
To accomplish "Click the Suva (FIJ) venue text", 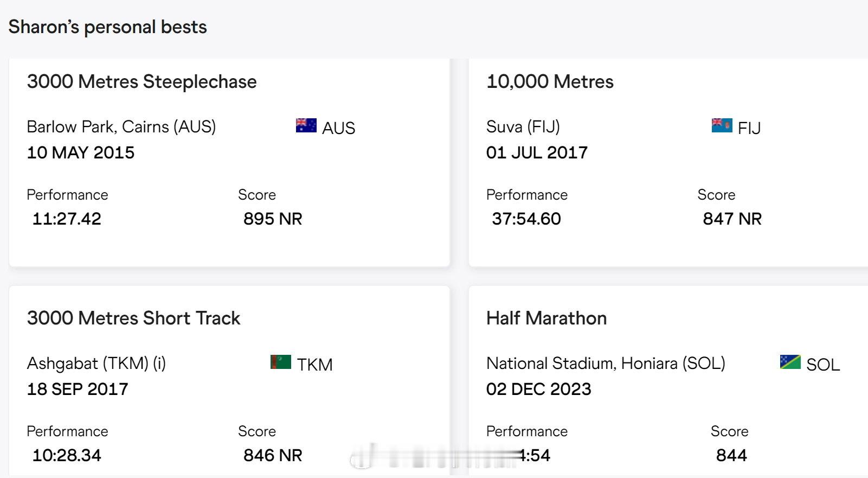I will (x=523, y=126).
